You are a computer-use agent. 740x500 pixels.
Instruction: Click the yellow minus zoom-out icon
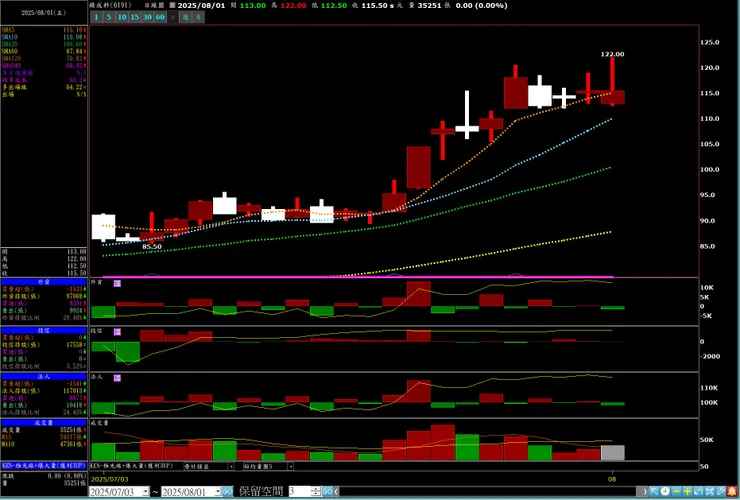[x=676, y=492]
